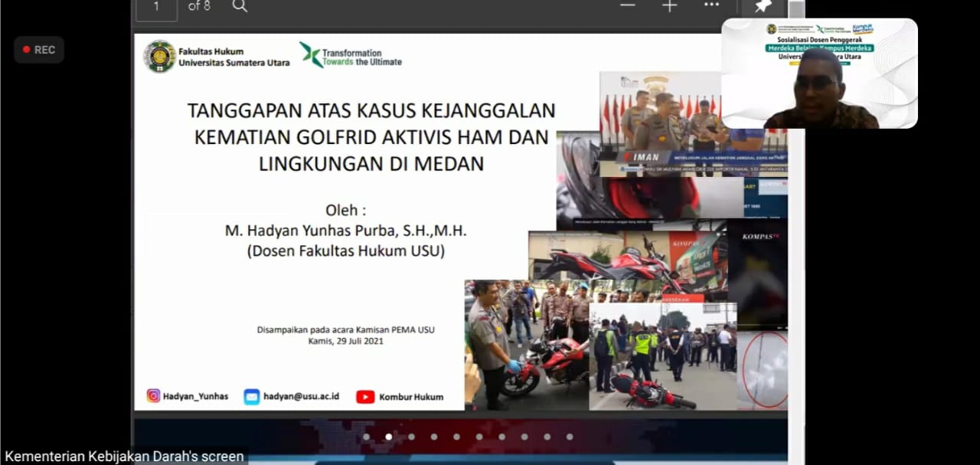980x465 pixels.
Task: Click the Universitas Sumatera Utara crest logo
Action: point(159,57)
